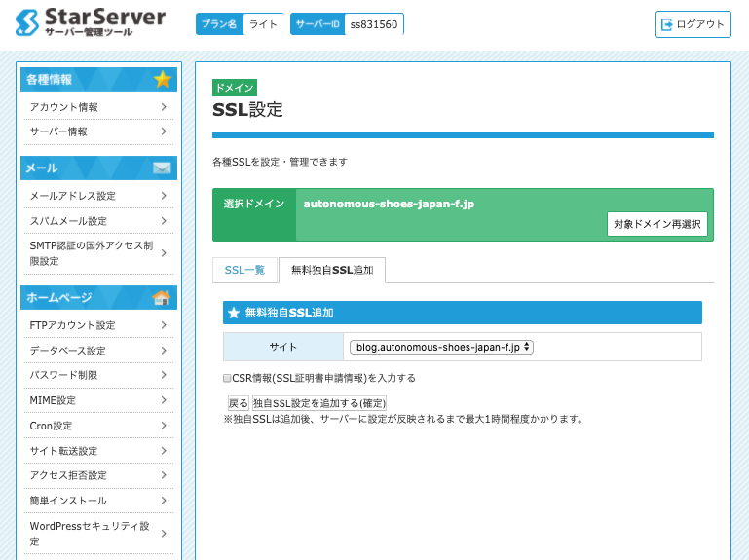Open サーバー情報 in sidebar
Image resolution: width=749 pixels, height=560 pixels.
pos(96,131)
